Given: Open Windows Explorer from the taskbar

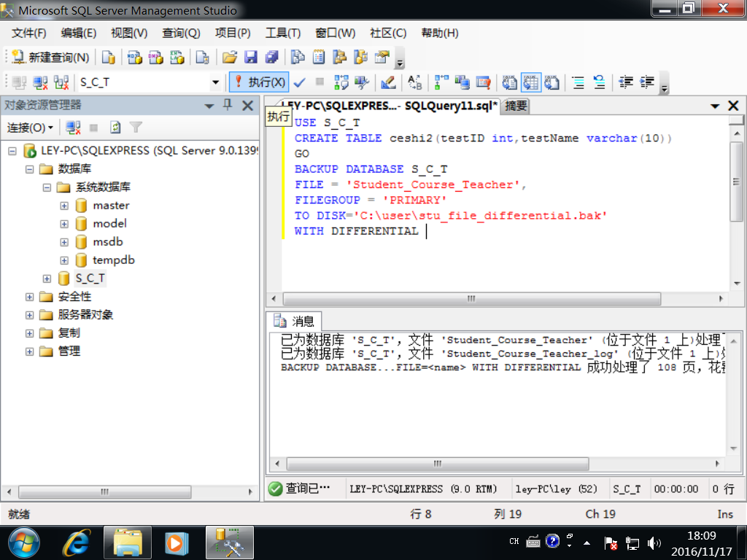Looking at the screenshot, I should [x=127, y=543].
